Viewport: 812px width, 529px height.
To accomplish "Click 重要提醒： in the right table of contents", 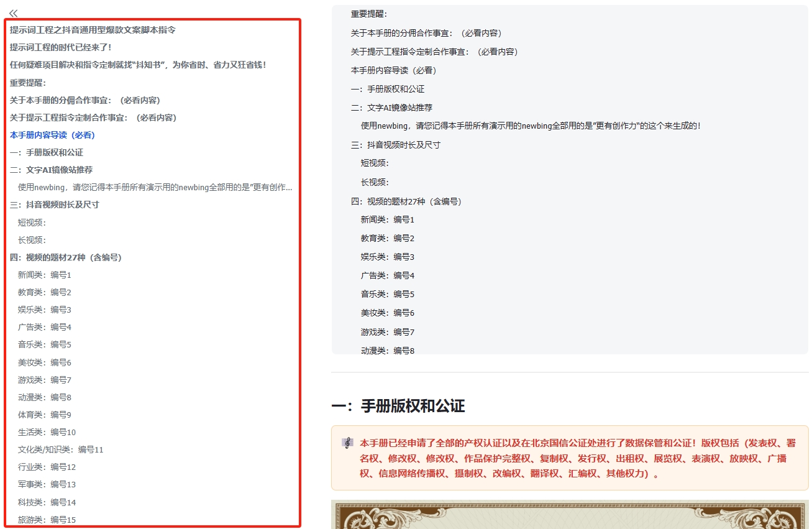I will tap(368, 14).
